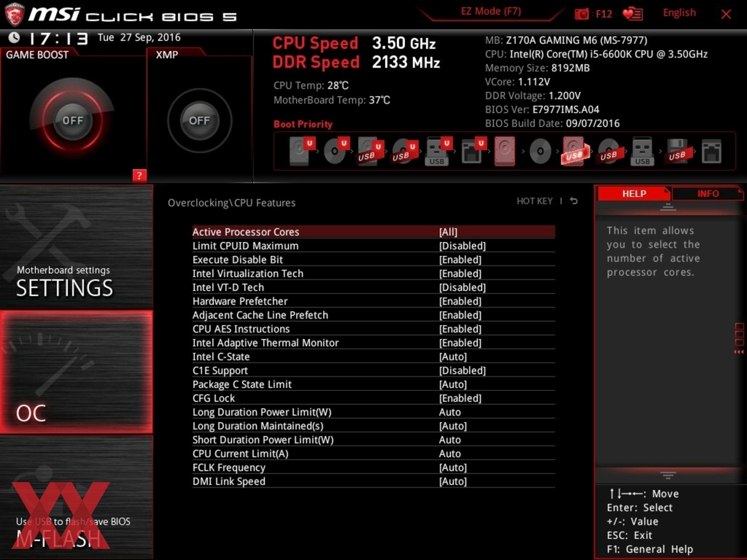
Task: Click the help panel top scroll handle
Action: pyautogui.click(x=668, y=207)
